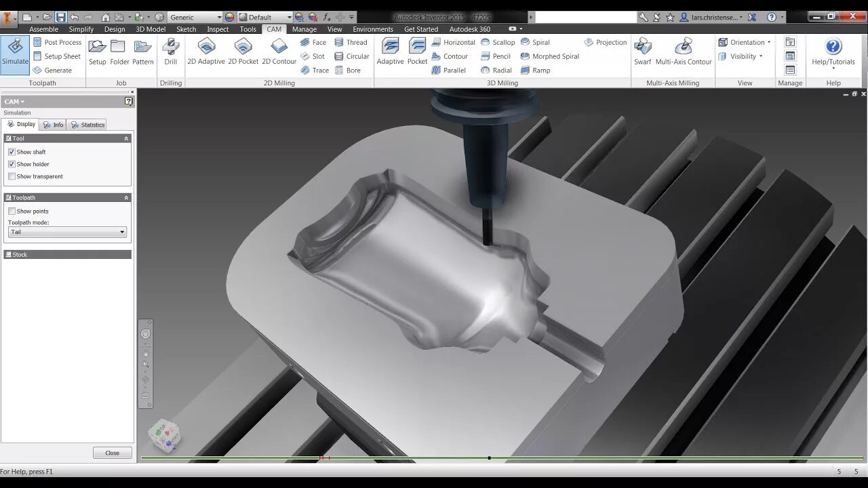Expand the CAM browser panel menu

[14, 102]
